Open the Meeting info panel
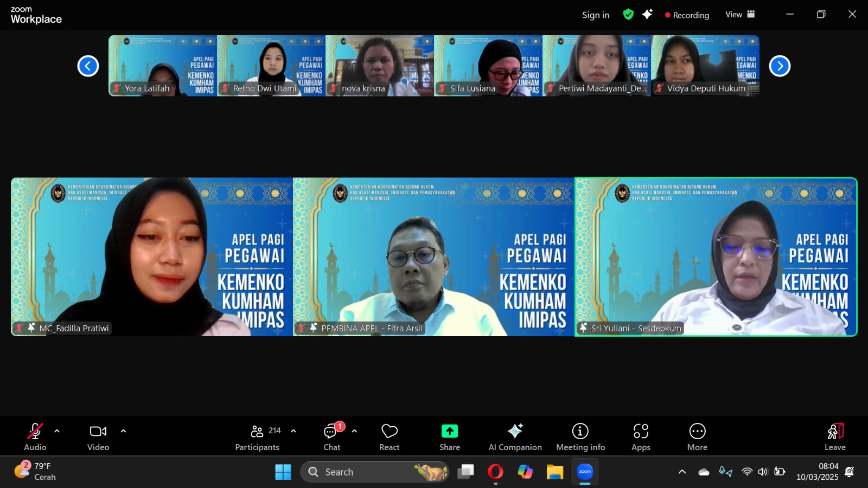This screenshot has height=488, width=868. pyautogui.click(x=580, y=437)
